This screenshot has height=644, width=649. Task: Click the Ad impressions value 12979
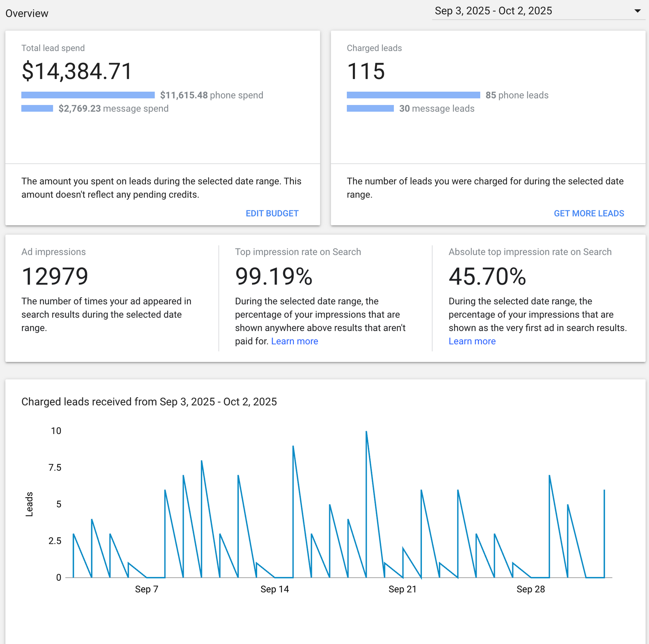pos(55,277)
